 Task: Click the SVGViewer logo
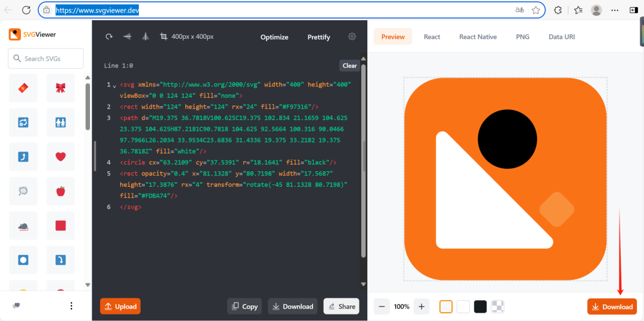point(32,35)
